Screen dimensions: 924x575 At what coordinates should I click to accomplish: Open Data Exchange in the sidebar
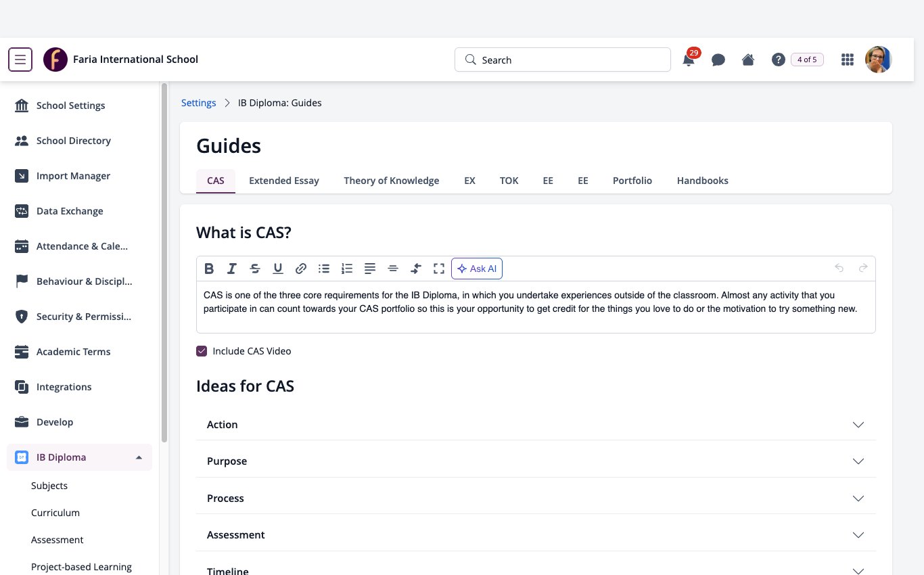coord(79,211)
